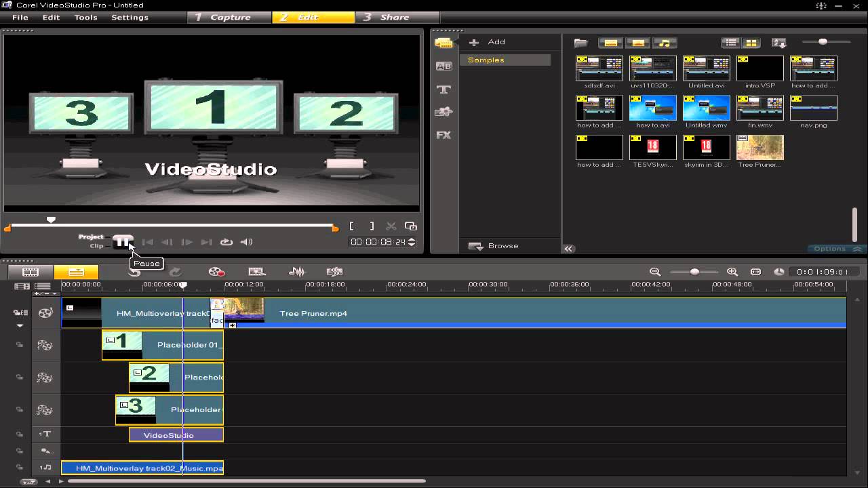
Task: Select the intro.VSP thumbnail
Action: (x=760, y=68)
